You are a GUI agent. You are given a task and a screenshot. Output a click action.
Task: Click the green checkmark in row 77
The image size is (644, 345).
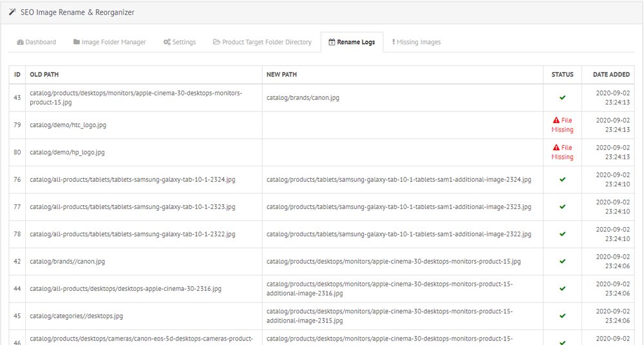(562, 207)
